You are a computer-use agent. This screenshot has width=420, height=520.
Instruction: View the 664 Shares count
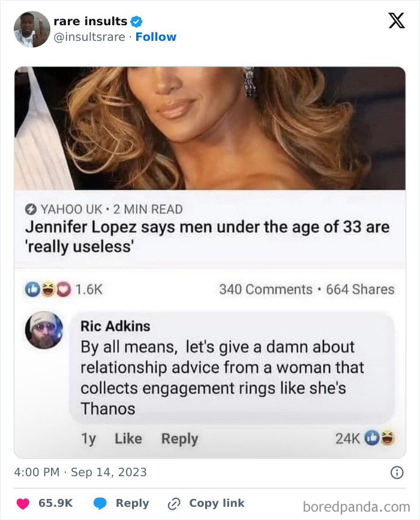click(x=361, y=289)
